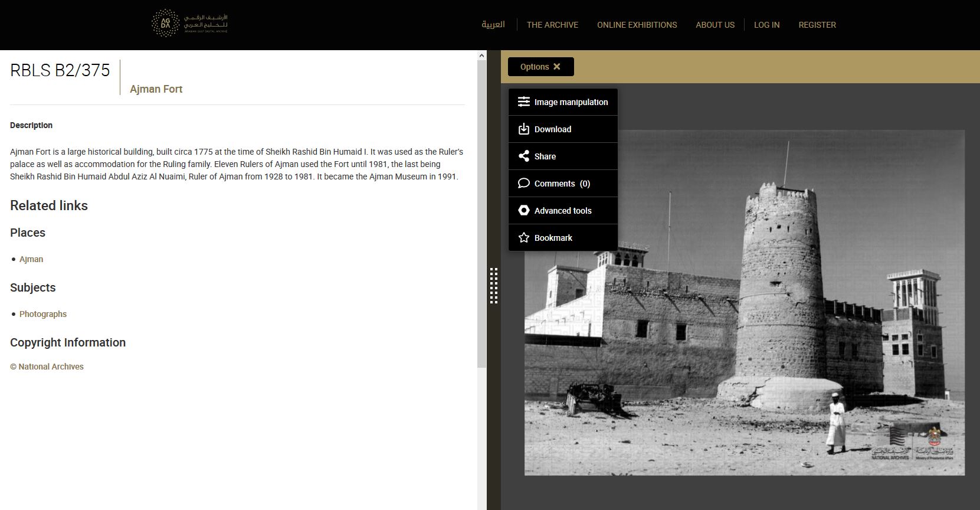Click the Ajman Fort photograph

745,302
